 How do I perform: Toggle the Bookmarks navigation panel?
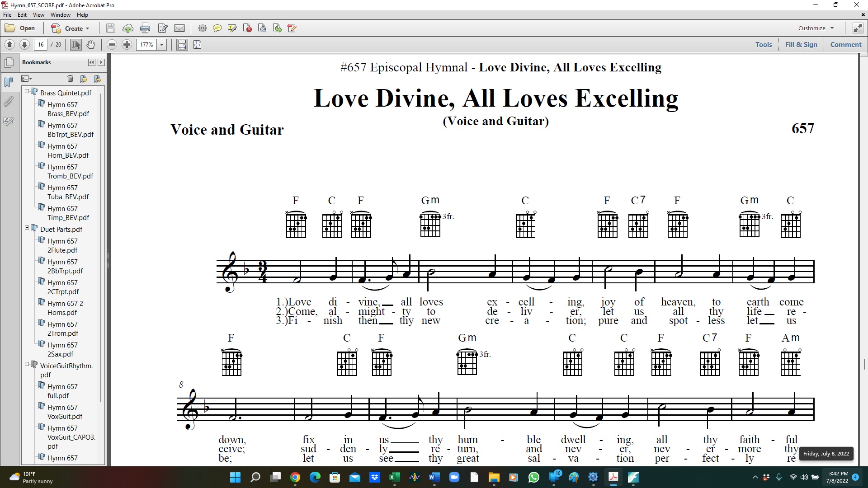9,82
